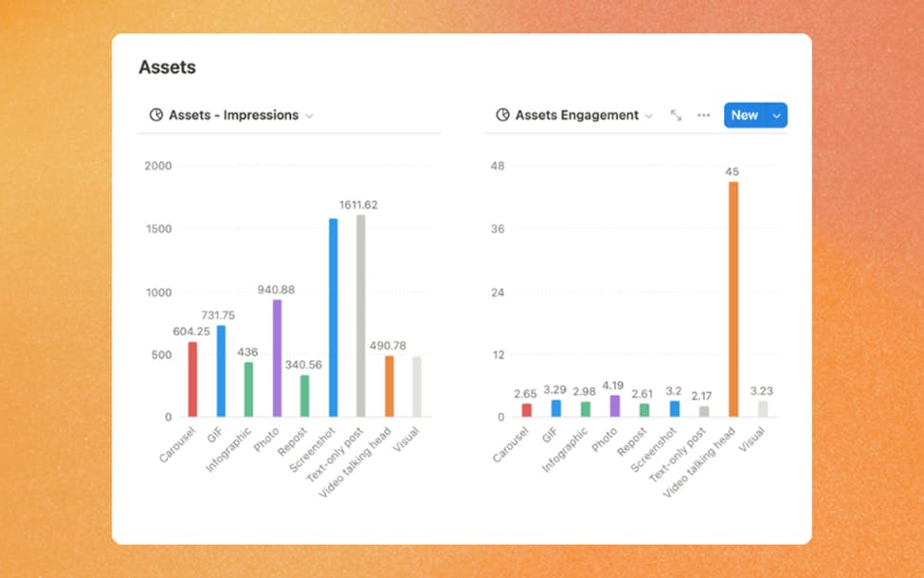Click the 1611.62 value label
Screen dimensions: 924x578
[358, 205]
